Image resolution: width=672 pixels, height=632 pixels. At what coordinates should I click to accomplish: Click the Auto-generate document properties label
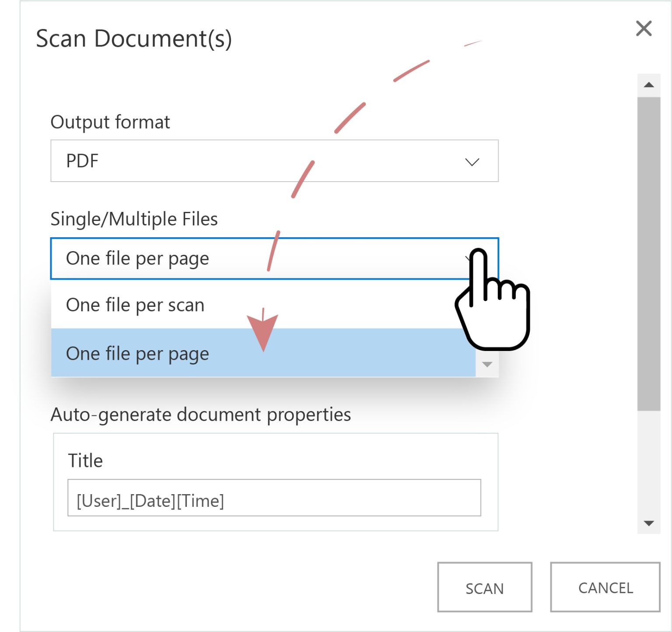point(201,414)
